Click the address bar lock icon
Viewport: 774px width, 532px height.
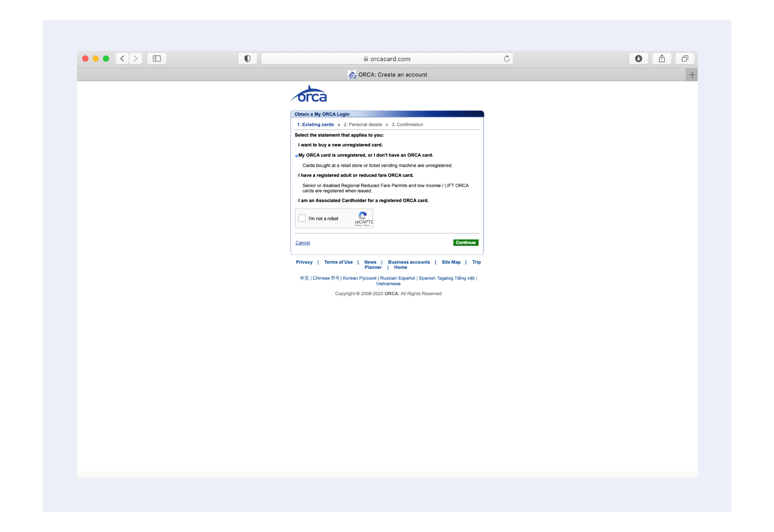click(x=366, y=59)
